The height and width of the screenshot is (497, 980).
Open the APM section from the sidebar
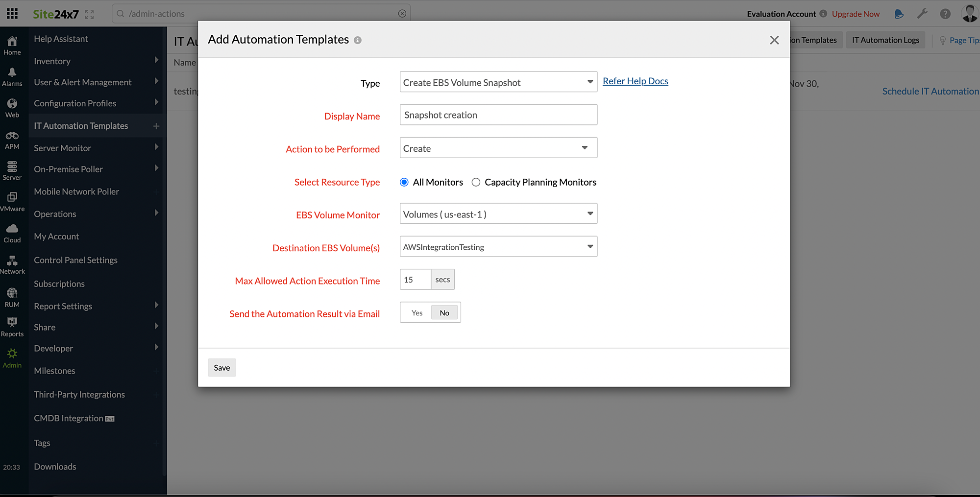tap(12, 138)
